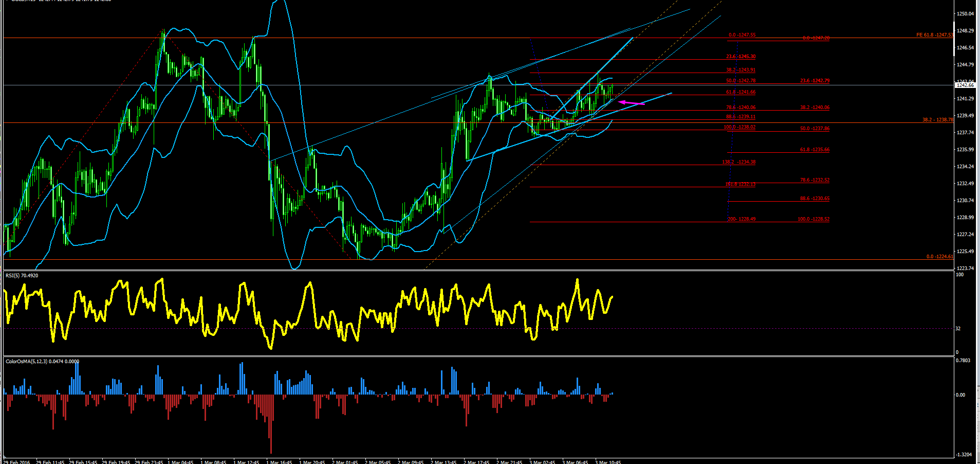Click time axis label 2 Mar 09:45

(x=411, y=462)
